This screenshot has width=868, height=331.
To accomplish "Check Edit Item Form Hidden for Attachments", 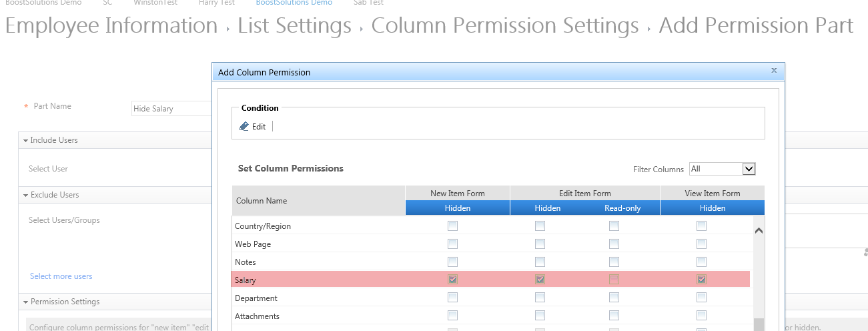I will point(540,316).
